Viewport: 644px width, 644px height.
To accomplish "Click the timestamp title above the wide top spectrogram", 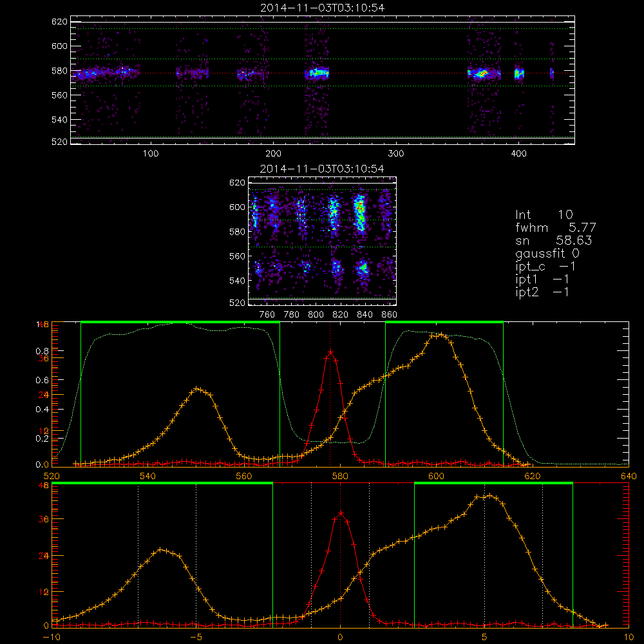I will (323, 8).
